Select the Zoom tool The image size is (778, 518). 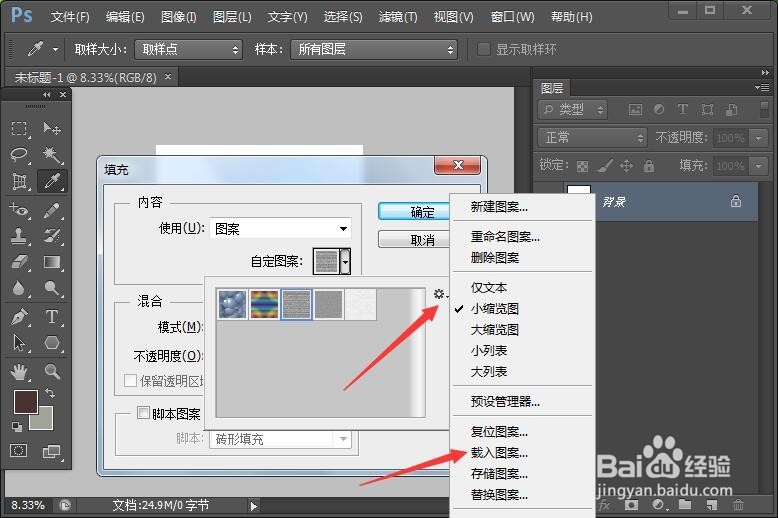(x=52, y=371)
